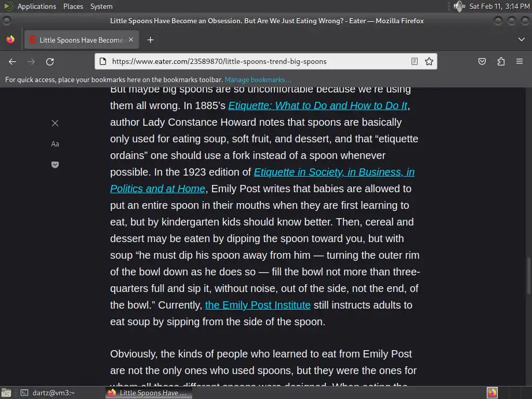Switch to dartz@vm3 terminal in taskbar
This screenshot has width=532, height=399.
pyautogui.click(x=48, y=393)
